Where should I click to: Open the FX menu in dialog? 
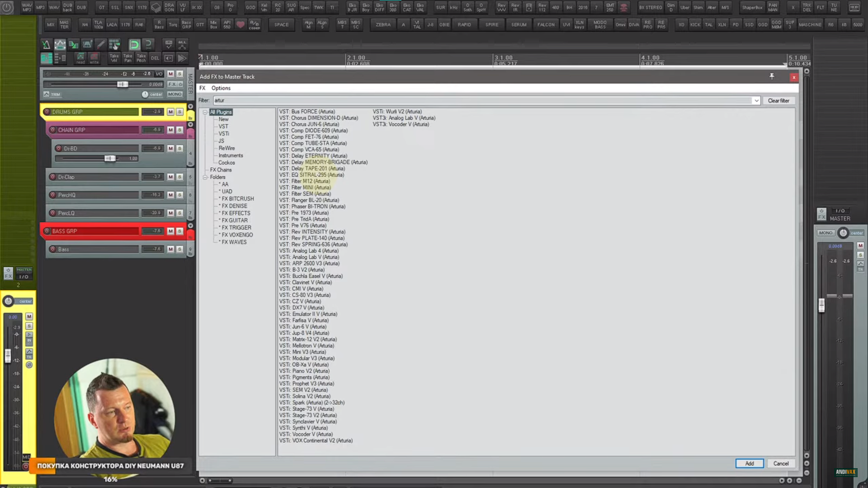[202, 88]
